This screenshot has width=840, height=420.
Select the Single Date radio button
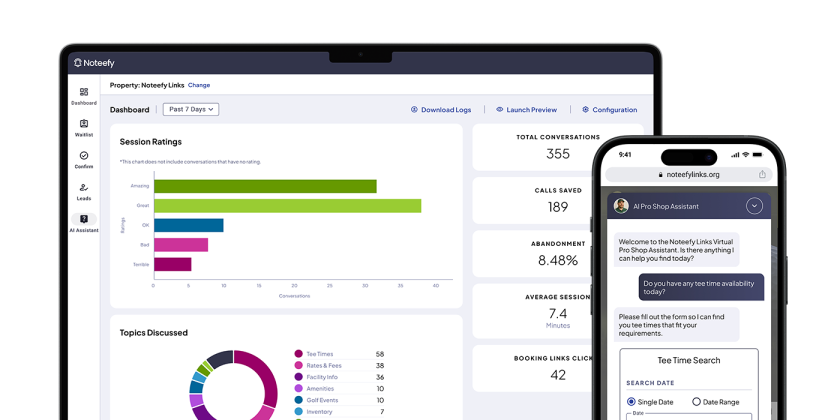632,402
